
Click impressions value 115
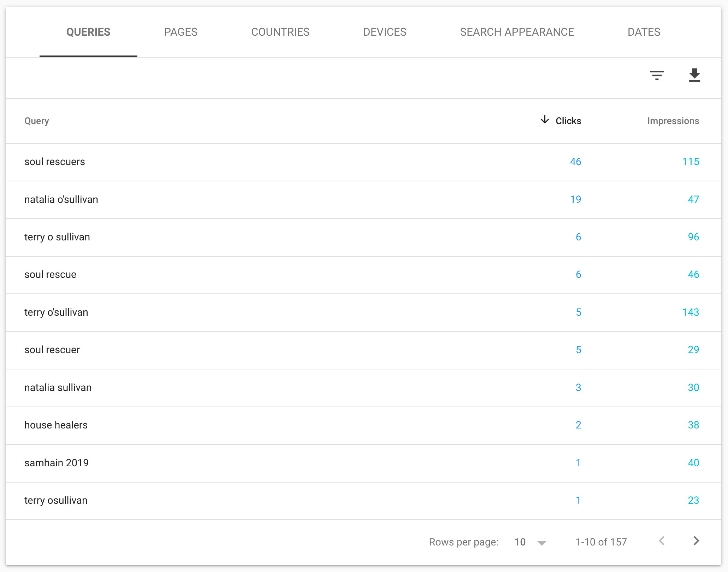coord(691,162)
